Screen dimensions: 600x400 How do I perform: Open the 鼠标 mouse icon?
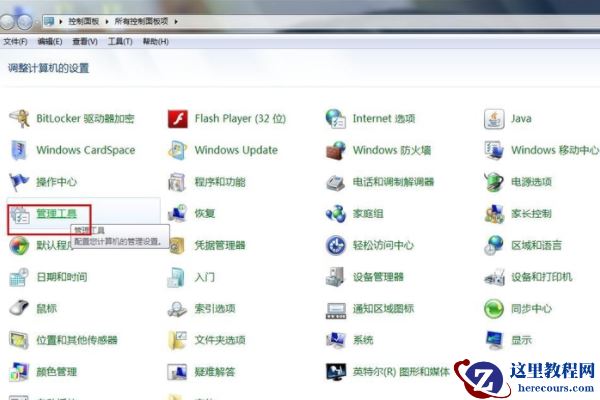click(19, 309)
